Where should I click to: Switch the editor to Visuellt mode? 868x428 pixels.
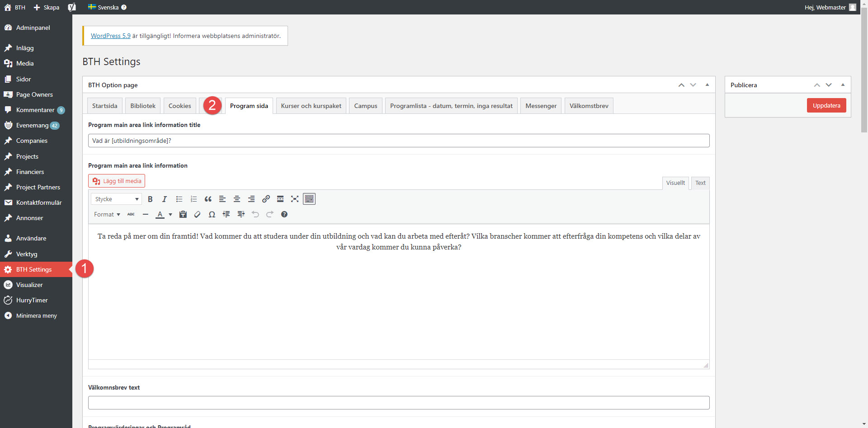pyautogui.click(x=675, y=183)
